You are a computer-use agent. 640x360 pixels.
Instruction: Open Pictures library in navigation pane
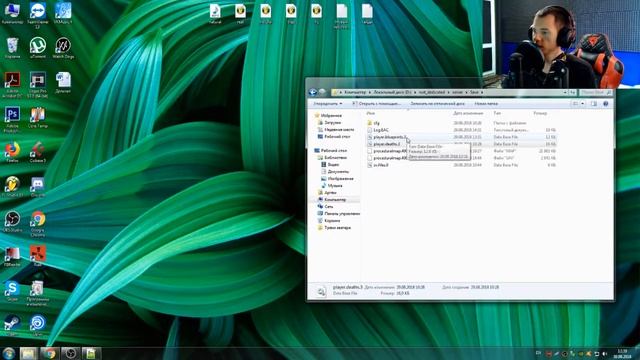point(340,179)
